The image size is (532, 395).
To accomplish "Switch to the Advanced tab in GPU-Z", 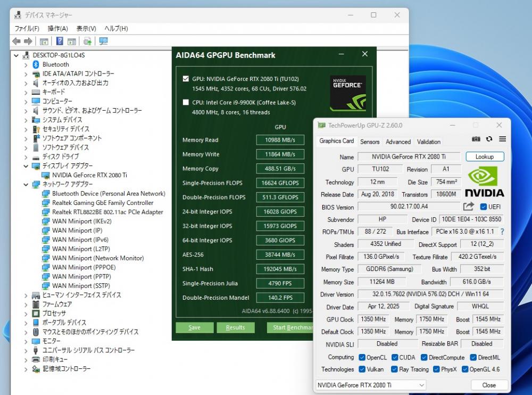I will pyautogui.click(x=398, y=142).
